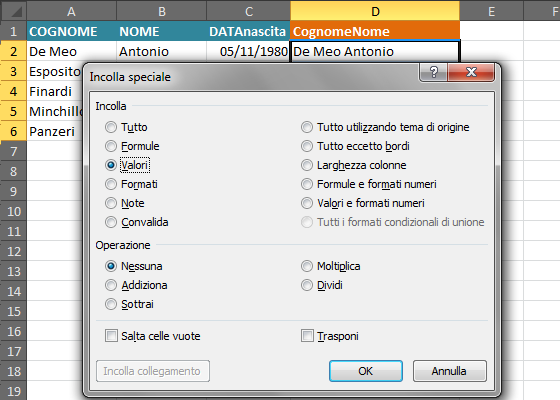Click the Annulla button
The width and height of the screenshot is (560, 400).
(x=450, y=371)
